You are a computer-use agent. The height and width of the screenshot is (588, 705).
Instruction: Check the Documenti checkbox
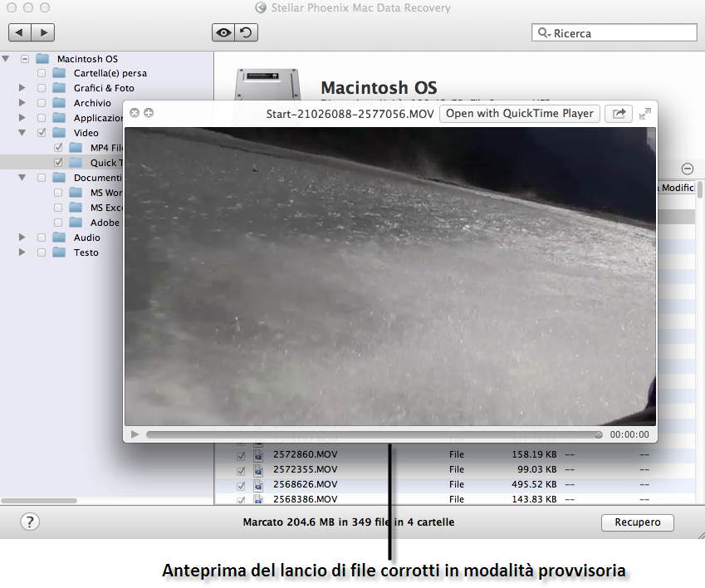click(42, 178)
